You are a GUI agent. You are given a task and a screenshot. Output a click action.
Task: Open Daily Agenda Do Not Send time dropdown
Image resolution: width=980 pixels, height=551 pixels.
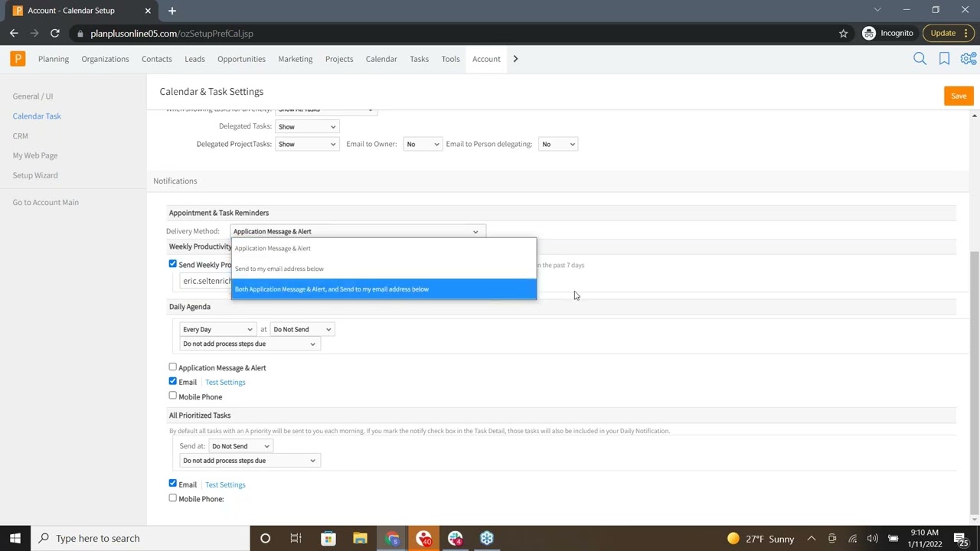point(302,329)
